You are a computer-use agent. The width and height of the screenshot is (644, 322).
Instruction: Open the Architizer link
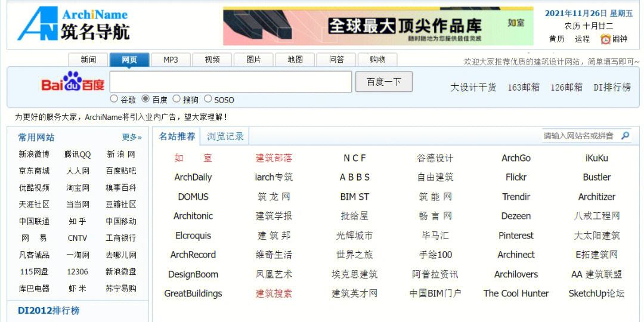tap(597, 197)
